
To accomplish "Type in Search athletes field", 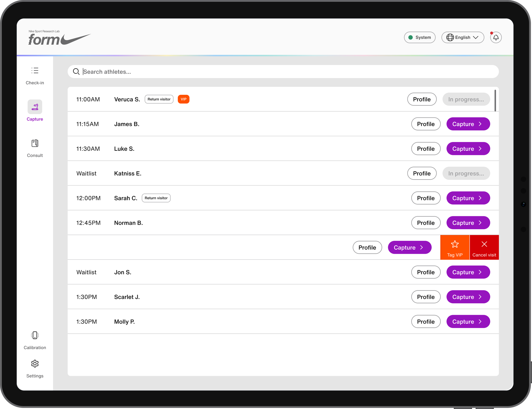I will [x=283, y=71].
